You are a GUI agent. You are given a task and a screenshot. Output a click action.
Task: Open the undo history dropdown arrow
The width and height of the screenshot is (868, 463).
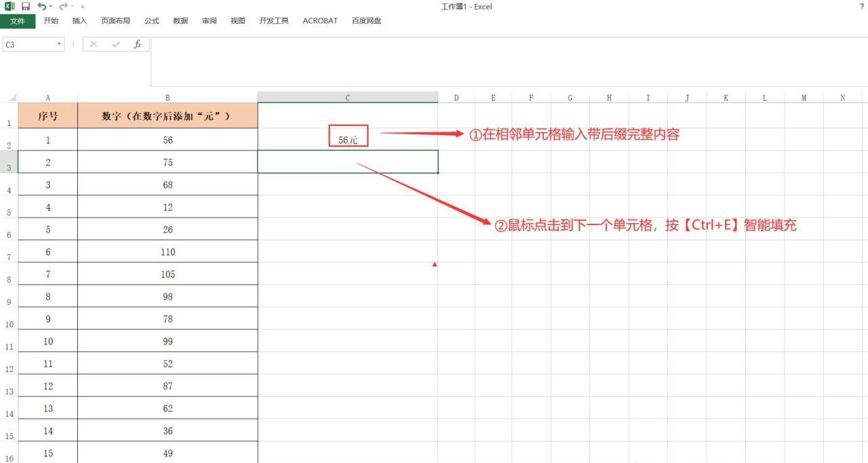pos(52,7)
